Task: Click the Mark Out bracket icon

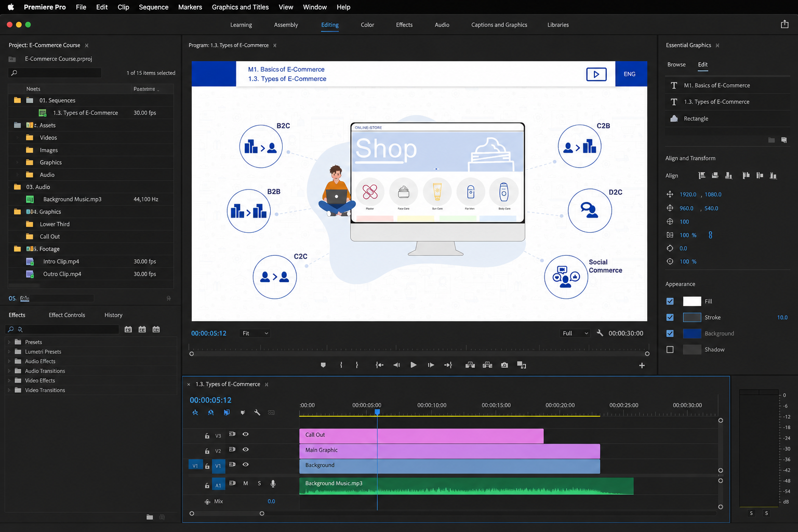Action: (x=357, y=365)
